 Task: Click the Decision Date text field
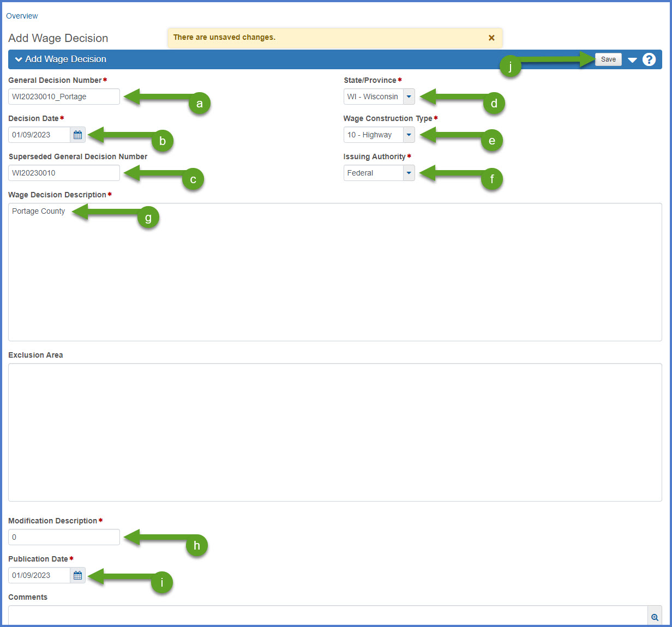coord(39,135)
